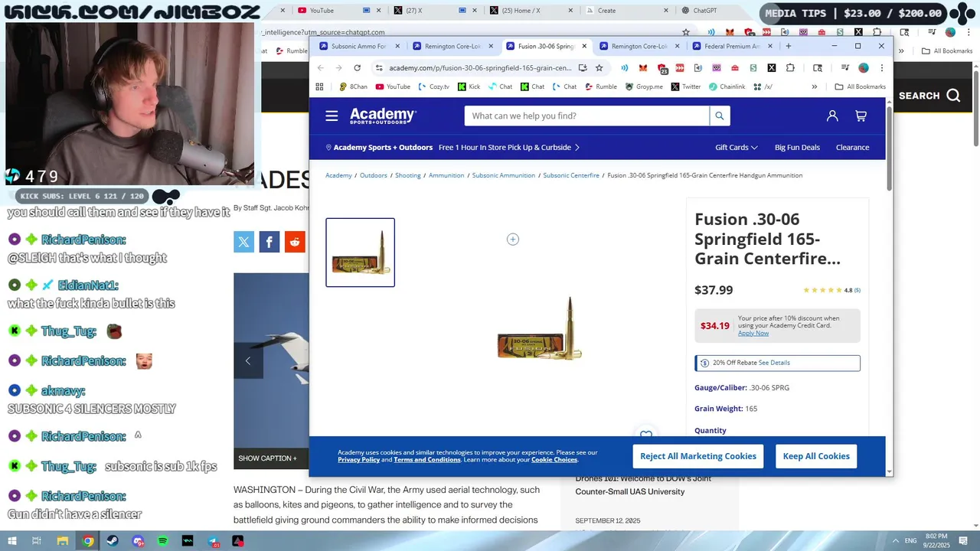Screen dimensions: 980x551
Task: Share the article on Facebook
Action: pyautogui.click(x=269, y=242)
